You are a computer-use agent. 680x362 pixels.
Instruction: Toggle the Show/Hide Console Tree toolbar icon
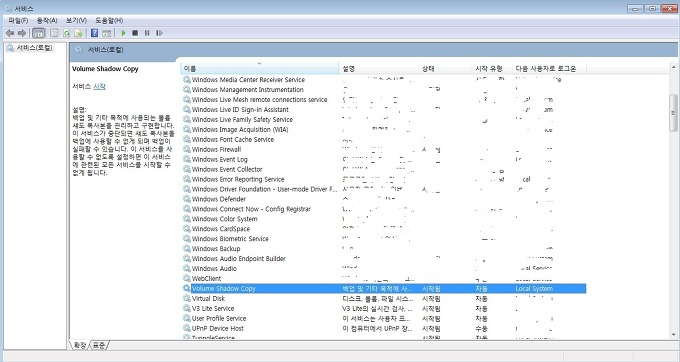pyautogui.click(x=39, y=33)
